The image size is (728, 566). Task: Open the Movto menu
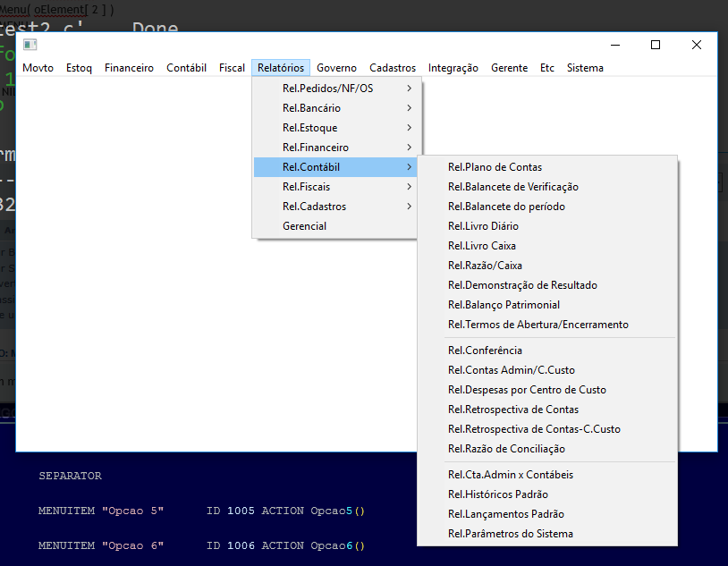click(x=38, y=68)
